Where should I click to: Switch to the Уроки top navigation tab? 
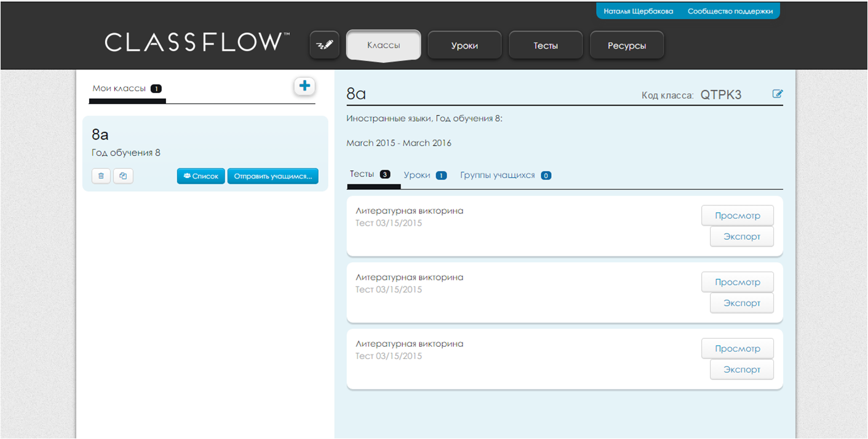(464, 45)
